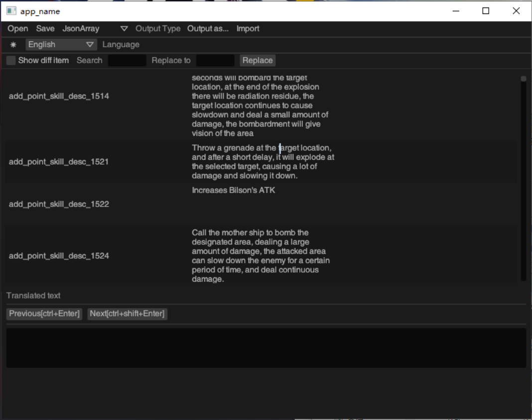The image size is (532, 420).
Task: Click the asterisk icon beside the language dropdown
Action: (13, 44)
